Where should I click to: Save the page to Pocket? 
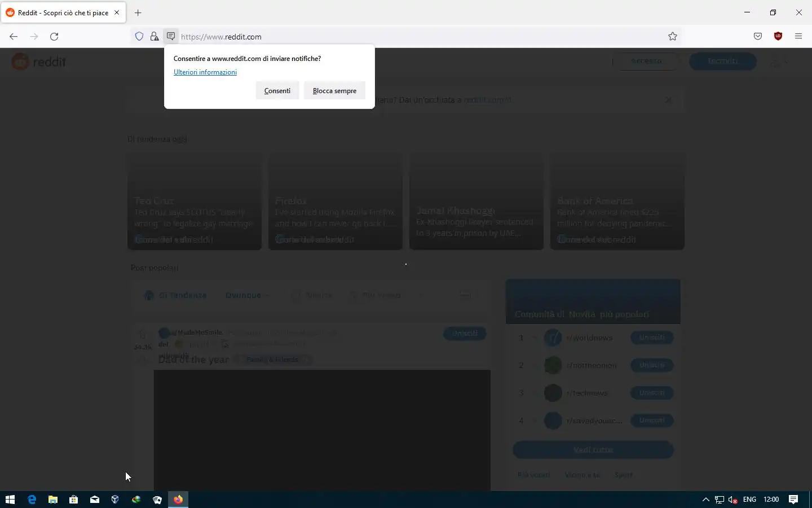coord(758,37)
